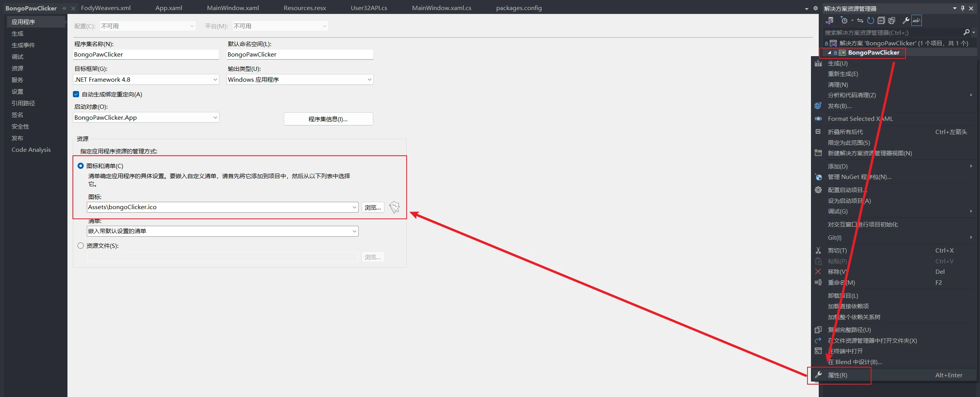Click the icon preview beside the browse button
The image size is (980, 397).
click(395, 207)
